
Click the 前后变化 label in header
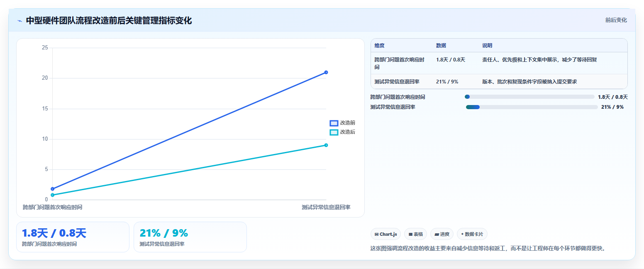click(x=616, y=20)
